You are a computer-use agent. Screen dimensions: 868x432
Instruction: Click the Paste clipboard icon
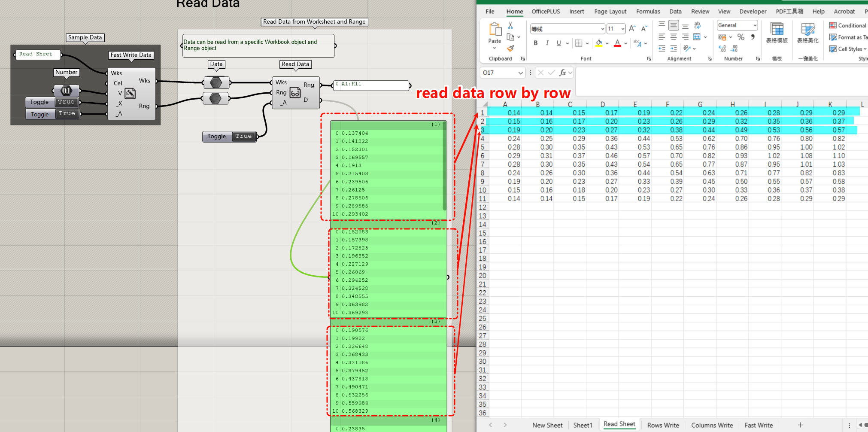[495, 29]
